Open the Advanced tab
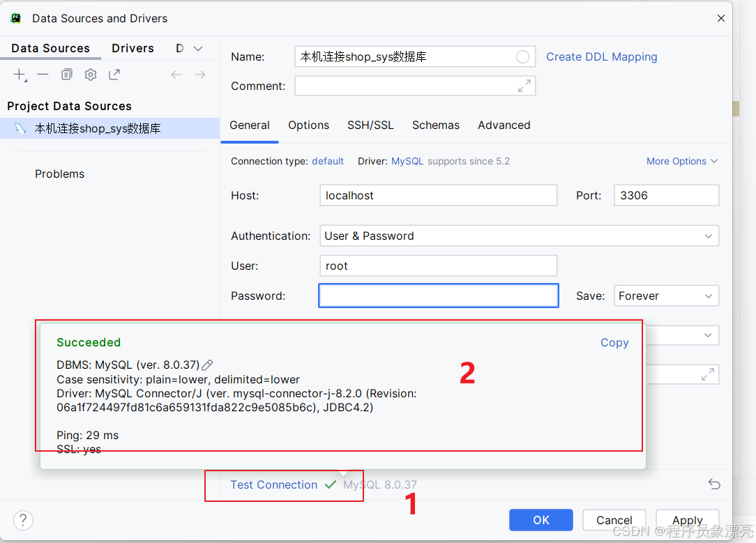This screenshot has width=756, height=543. 504,125
